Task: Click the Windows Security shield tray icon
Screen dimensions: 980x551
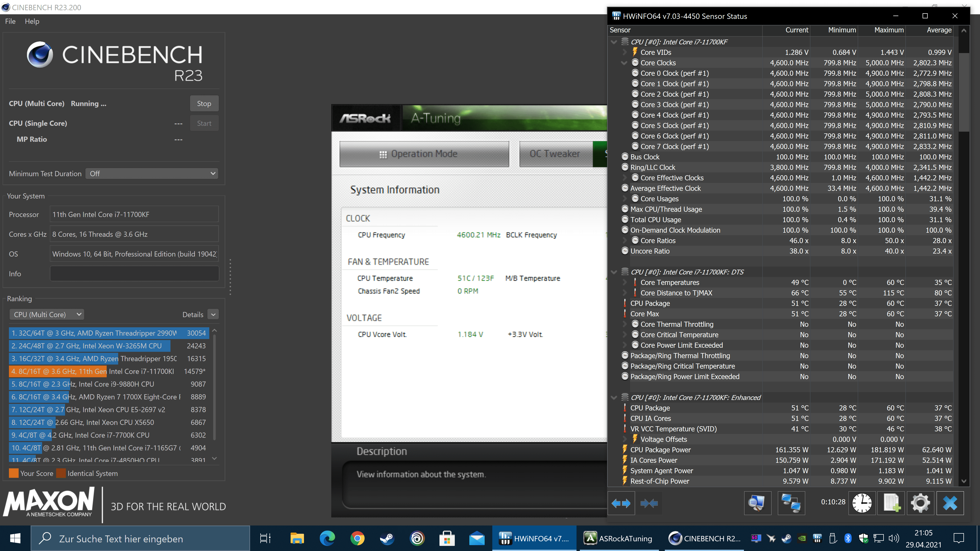Action: click(x=864, y=538)
